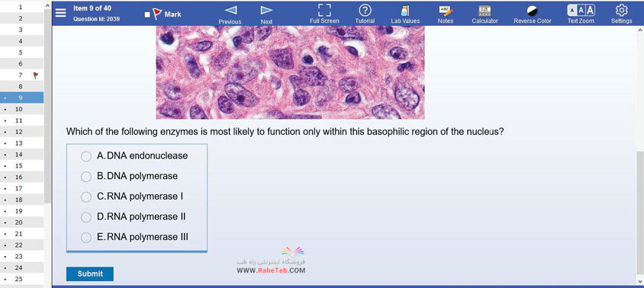644x288 pixels.
Task: Click main content scrollbar down arrow
Action: (x=640, y=281)
